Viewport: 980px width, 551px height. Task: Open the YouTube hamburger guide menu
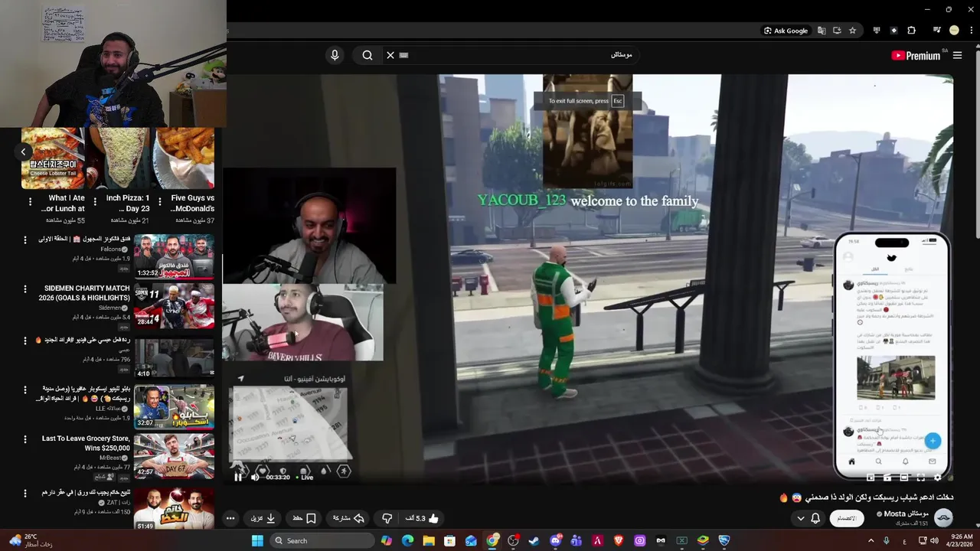(x=957, y=55)
